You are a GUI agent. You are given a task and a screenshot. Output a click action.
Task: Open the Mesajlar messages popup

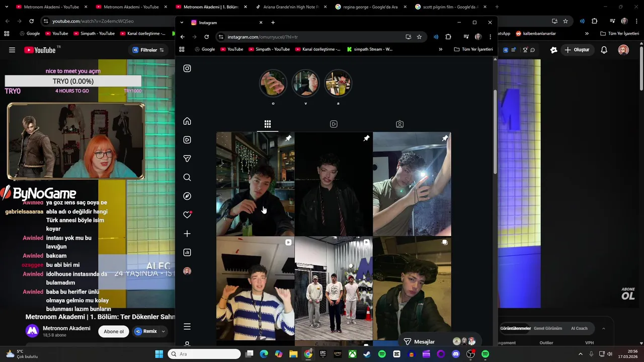pyautogui.click(x=440, y=341)
